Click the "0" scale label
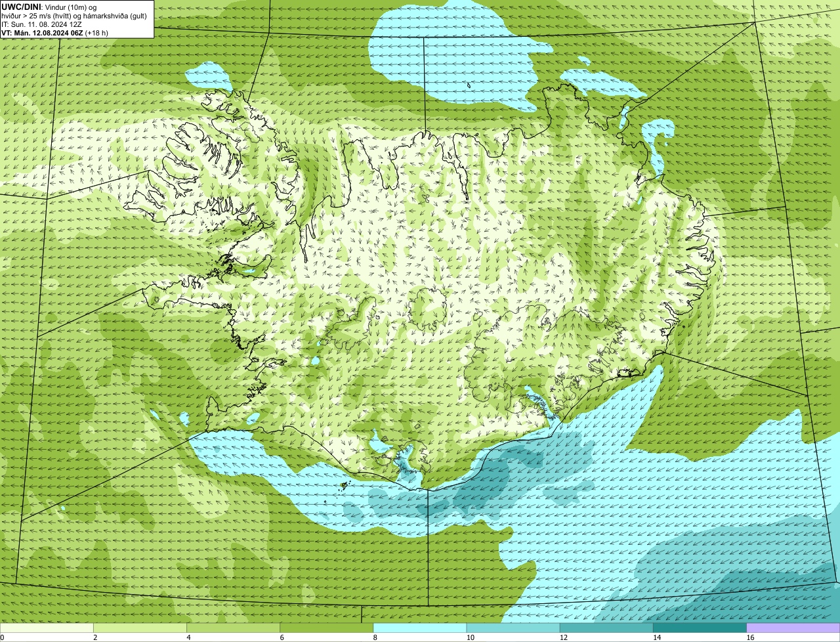The height and width of the screenshot is (642, 840). tap(3, 637)
